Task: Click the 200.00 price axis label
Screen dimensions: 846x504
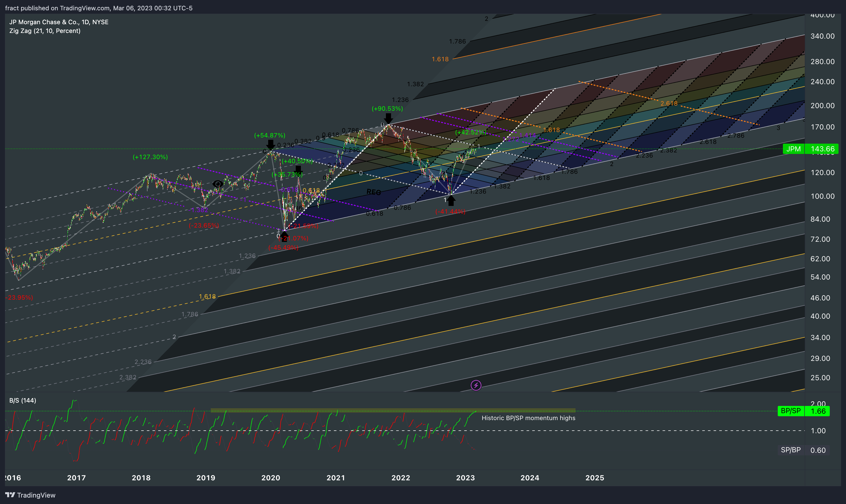Action: click(x=823, y=106)
